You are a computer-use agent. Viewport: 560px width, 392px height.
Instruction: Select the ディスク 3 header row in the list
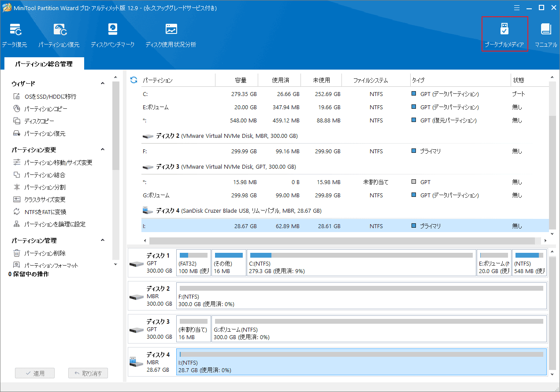345,167
